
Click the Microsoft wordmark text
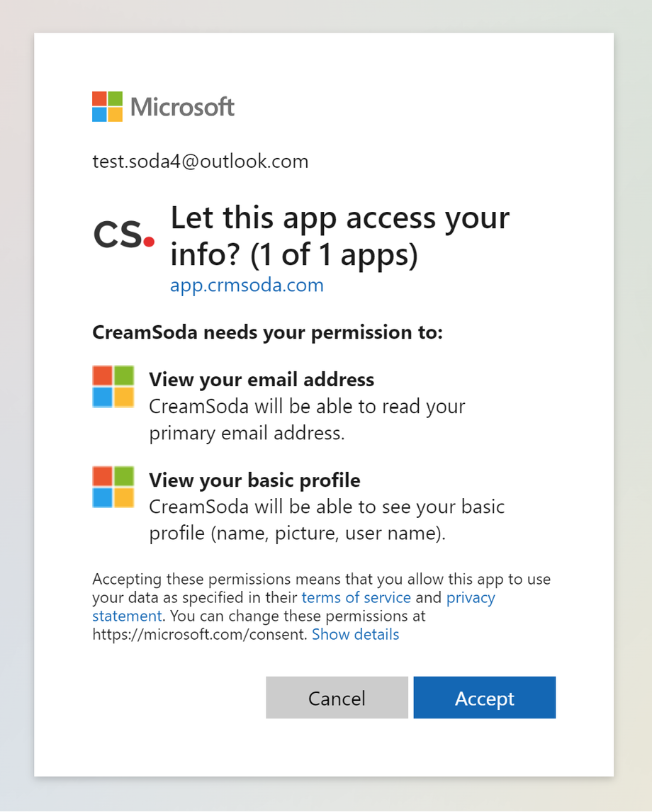click(x=182, y=107)
